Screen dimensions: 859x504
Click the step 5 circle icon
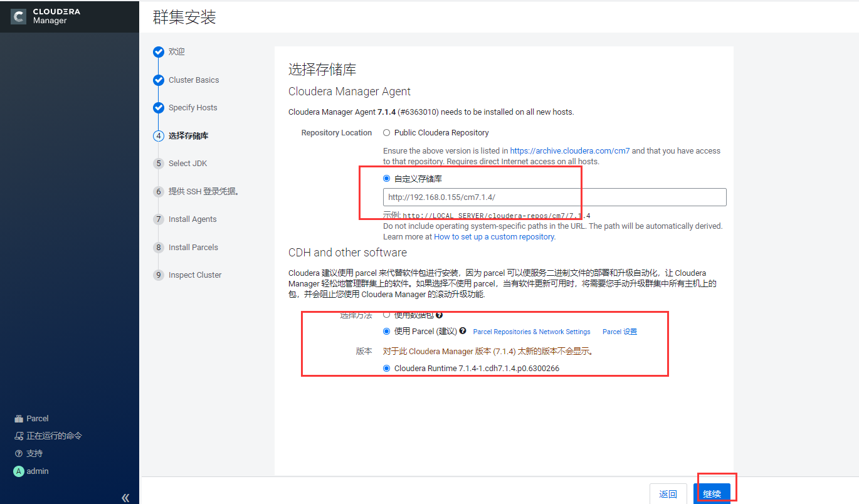[x=159, y=164]
